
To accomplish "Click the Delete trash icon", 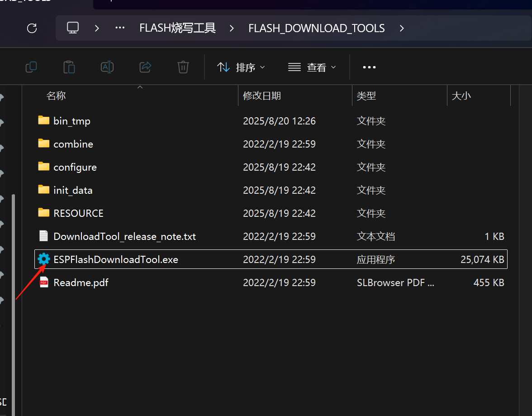I will [183, 67].
